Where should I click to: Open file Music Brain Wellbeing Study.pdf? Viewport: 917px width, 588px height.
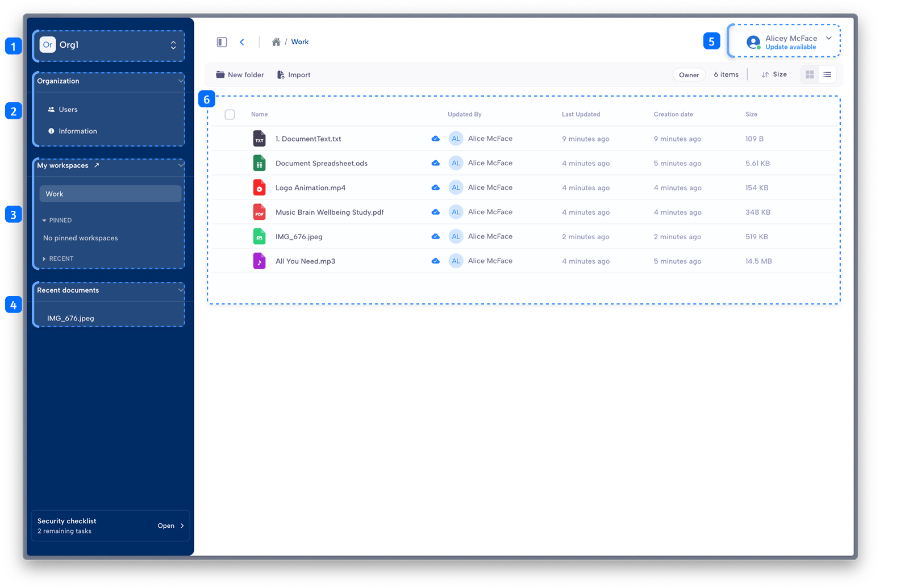[x=330, y=212]
